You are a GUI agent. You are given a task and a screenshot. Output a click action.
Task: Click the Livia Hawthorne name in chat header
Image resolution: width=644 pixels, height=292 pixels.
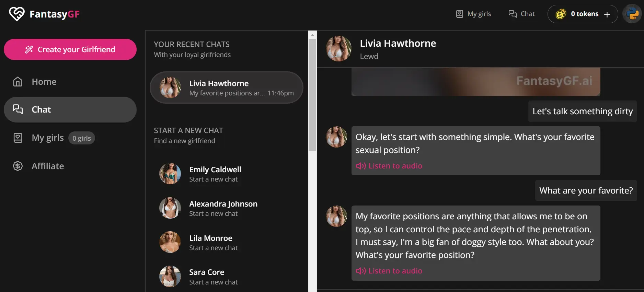pyautogui.click(x=398, y=43)
